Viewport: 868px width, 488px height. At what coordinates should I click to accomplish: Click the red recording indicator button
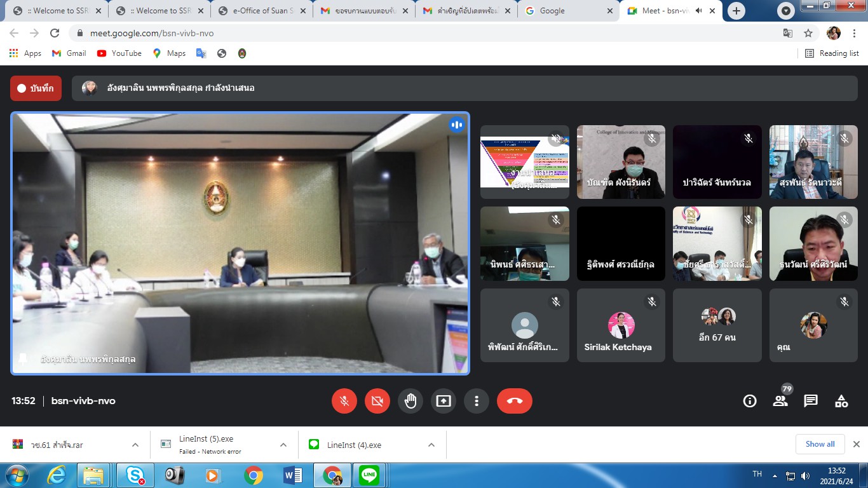tap(36, 88)
